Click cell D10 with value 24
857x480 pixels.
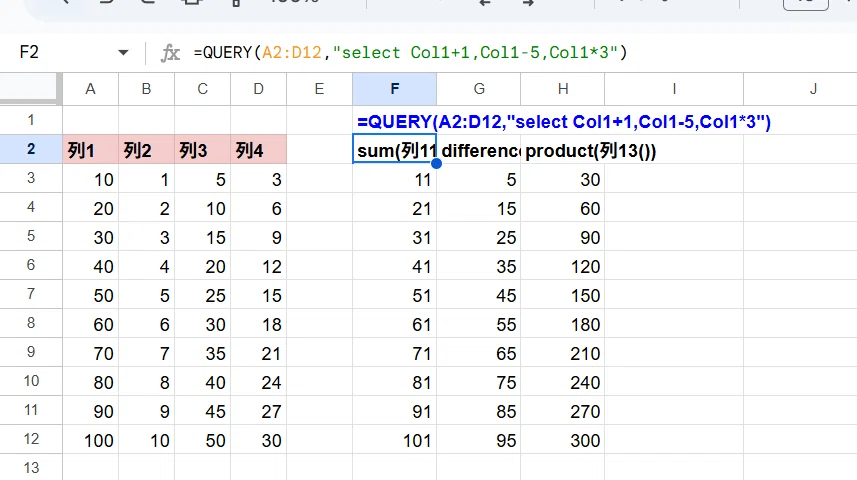pos(259,382)
